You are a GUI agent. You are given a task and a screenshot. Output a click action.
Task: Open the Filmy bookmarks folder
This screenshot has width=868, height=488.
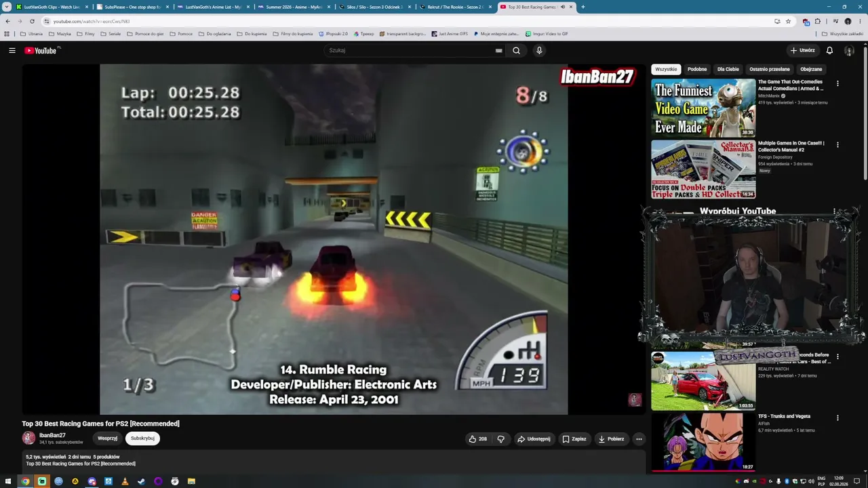point(85,33)
